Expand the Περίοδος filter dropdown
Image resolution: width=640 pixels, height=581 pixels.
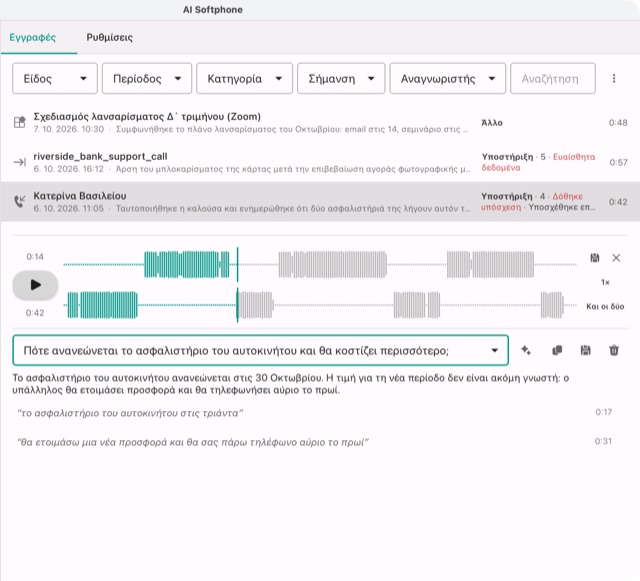pyautogui.click(x=147, y=78)
